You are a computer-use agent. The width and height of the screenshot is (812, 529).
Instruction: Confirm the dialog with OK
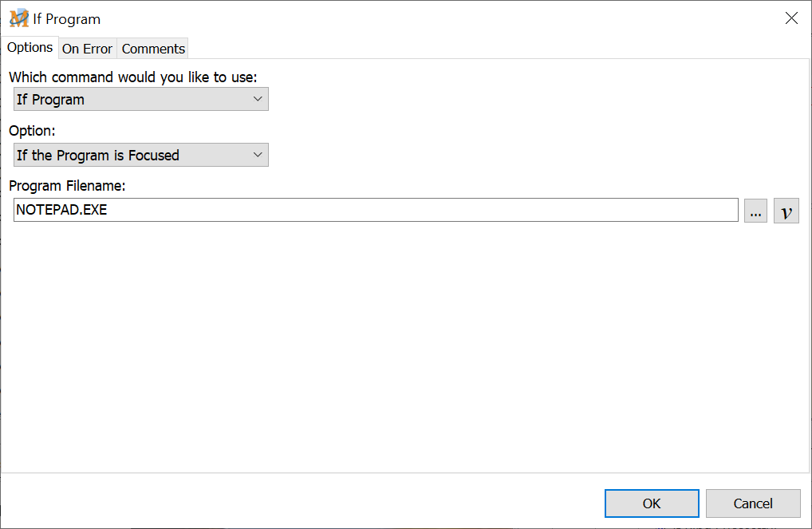(x=651, y=503)
